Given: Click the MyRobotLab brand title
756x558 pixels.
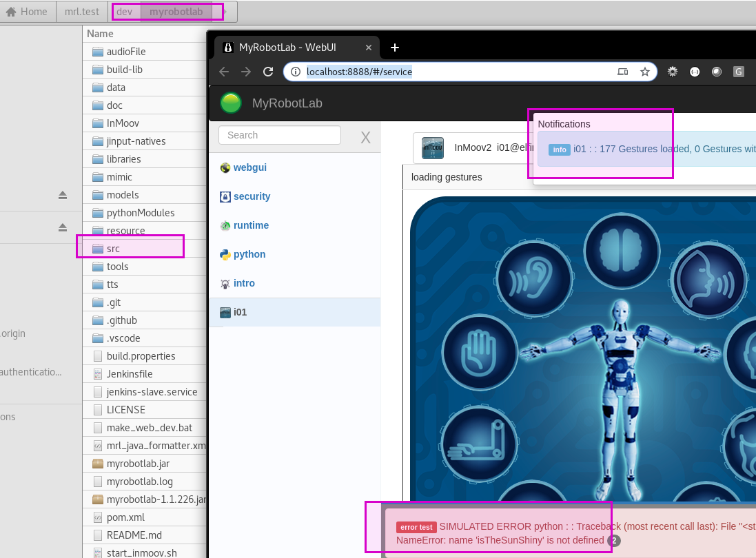Looking at the screenshot, I should point(287,103).
